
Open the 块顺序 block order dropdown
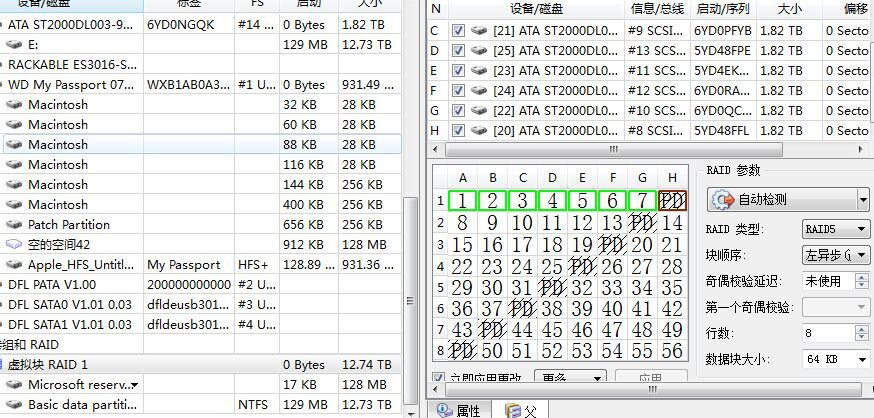[835, 255]
